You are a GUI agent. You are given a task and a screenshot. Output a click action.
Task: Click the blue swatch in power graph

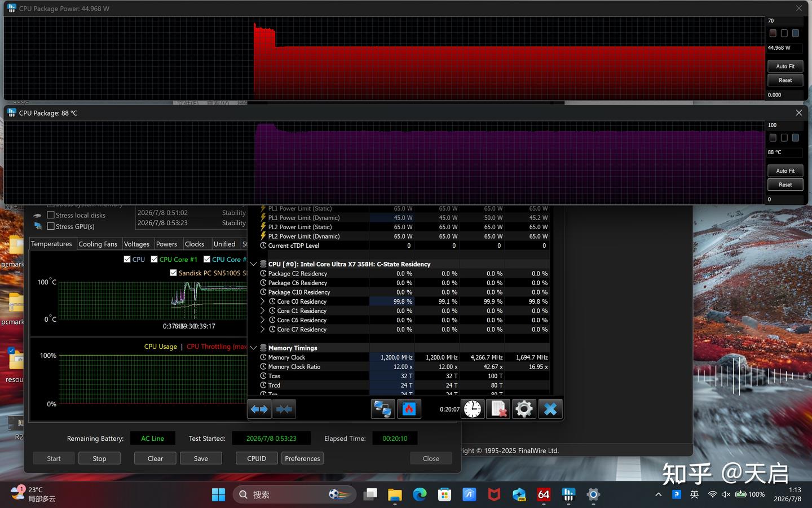[796, 33]
